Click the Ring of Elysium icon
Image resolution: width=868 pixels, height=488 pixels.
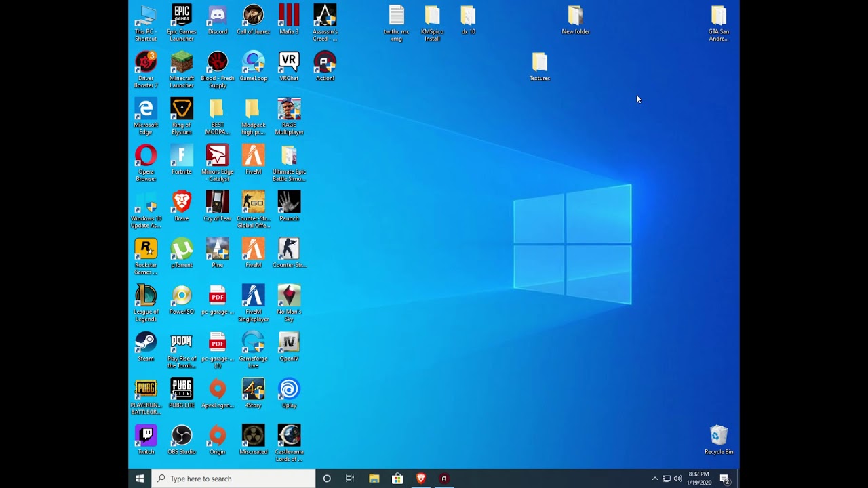pyautogui.click(x=182, y=116)
